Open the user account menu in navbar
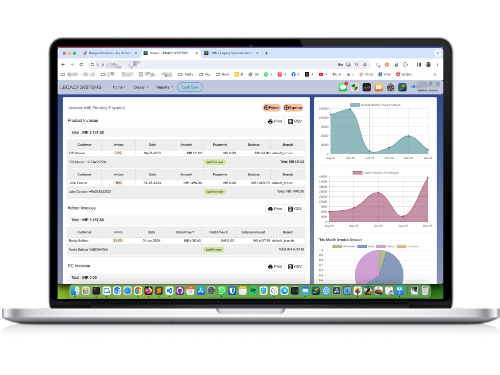The width and height of the screenshot is (500, 375). coord(426,87)
